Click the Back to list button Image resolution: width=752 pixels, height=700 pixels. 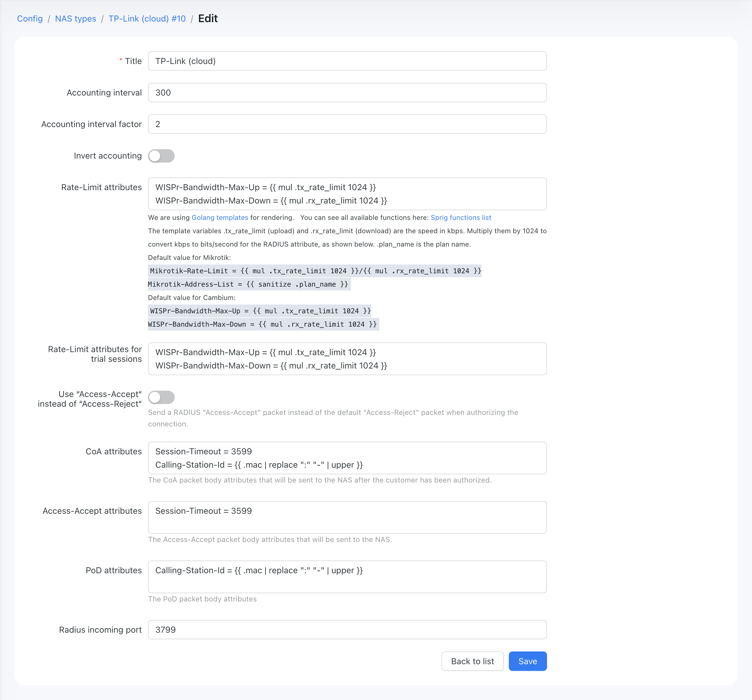click(472, 661)
